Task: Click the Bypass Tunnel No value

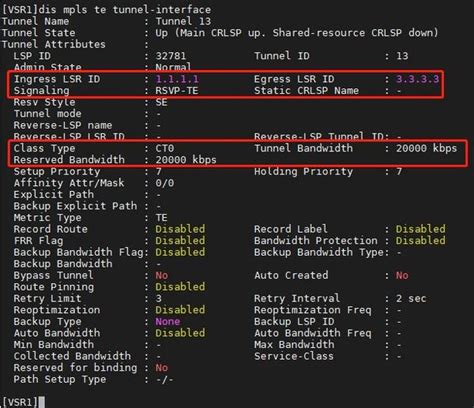Action: 162,275
